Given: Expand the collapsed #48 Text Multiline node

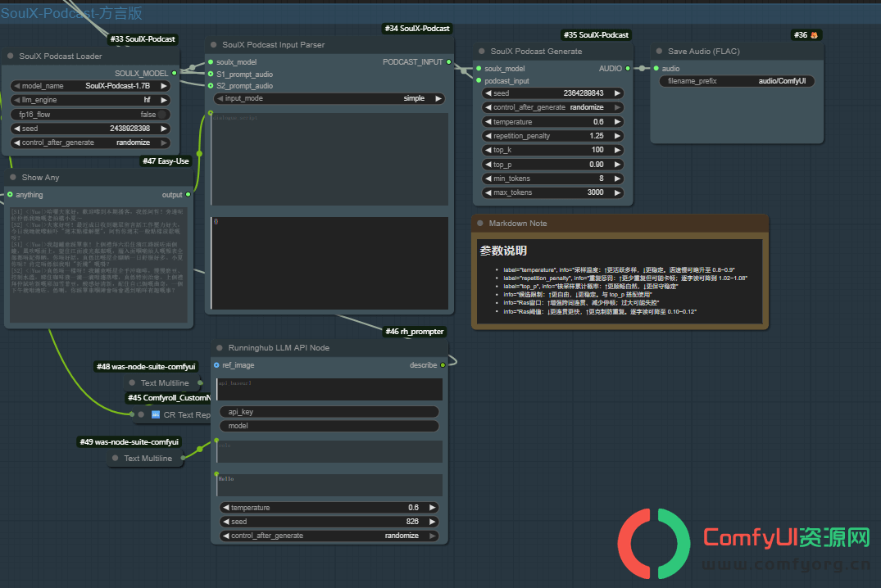Looking at the screenshot, I should pyautogui.click(x=132, y=383).
